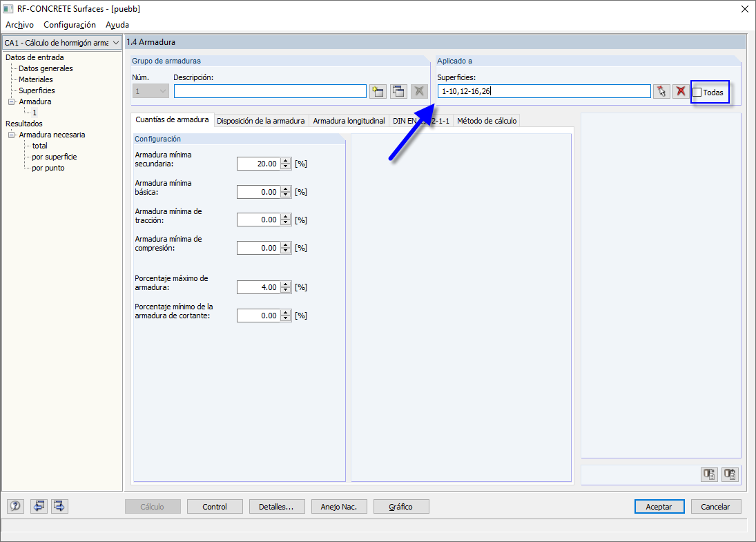Click the right export settings icon at the bottom right
This screenshot has height=542, width=756.
pos(730,474)
